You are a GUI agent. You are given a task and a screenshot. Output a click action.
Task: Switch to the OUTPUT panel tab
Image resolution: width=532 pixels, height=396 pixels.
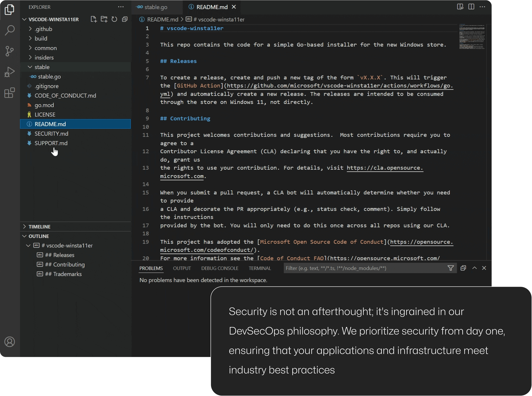[x=182, y=268]
